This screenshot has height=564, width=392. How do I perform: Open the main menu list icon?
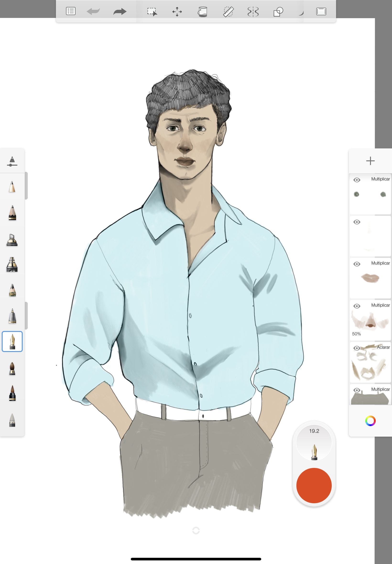(71, 11)
